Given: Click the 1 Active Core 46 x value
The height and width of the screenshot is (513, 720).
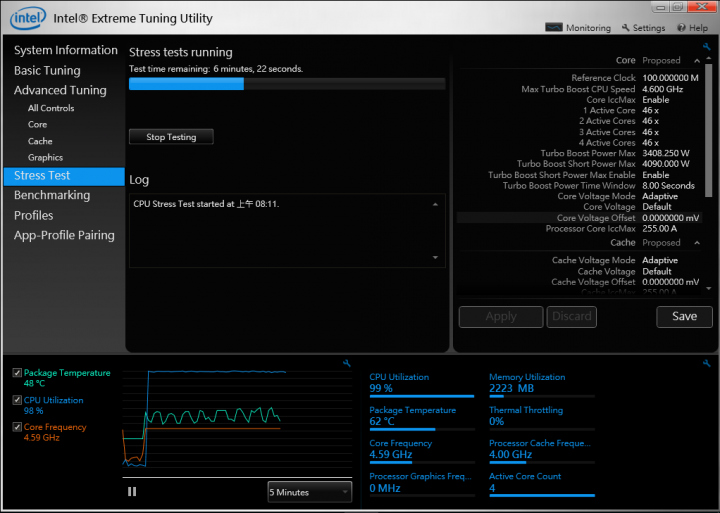Looking at the screenshot, I should click(x=650, y=110).
